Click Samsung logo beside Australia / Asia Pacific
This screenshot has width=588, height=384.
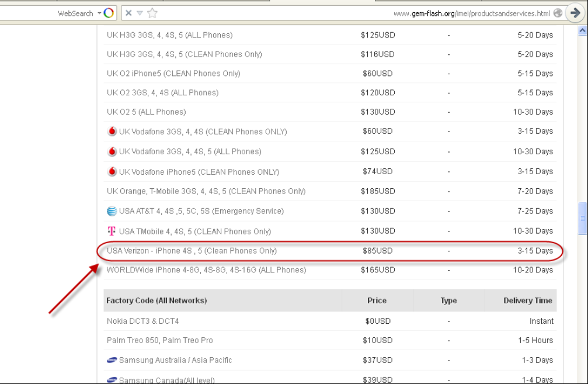click(112, 361)
